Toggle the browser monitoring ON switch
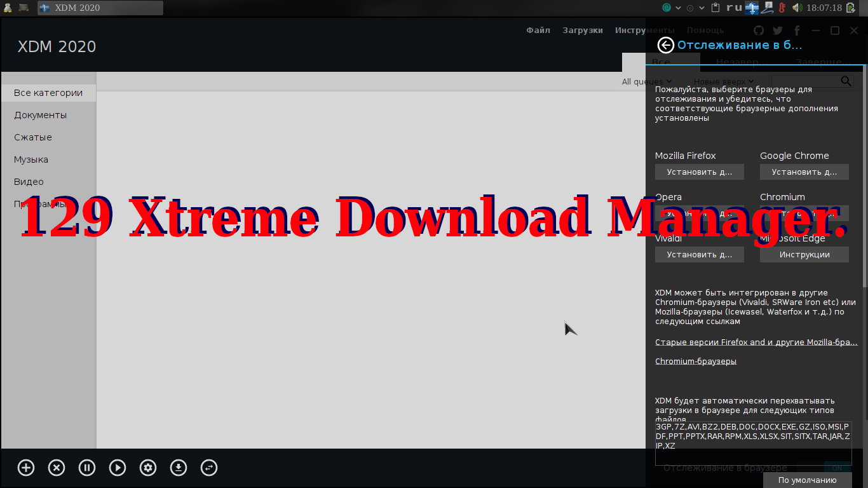The height and width of the screenshot is (488, 868). (x=837, y=468)
